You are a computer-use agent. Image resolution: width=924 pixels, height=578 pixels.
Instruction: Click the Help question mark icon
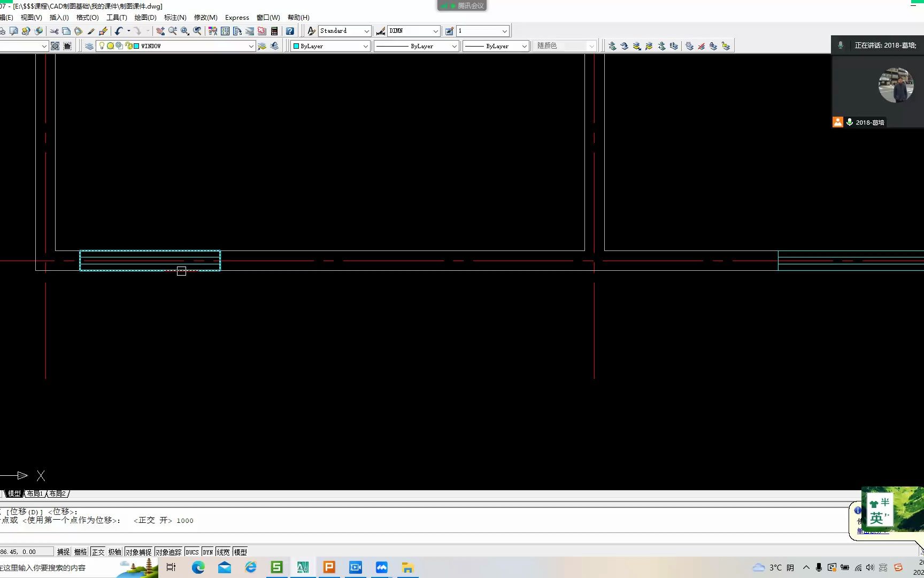(290, 31)
